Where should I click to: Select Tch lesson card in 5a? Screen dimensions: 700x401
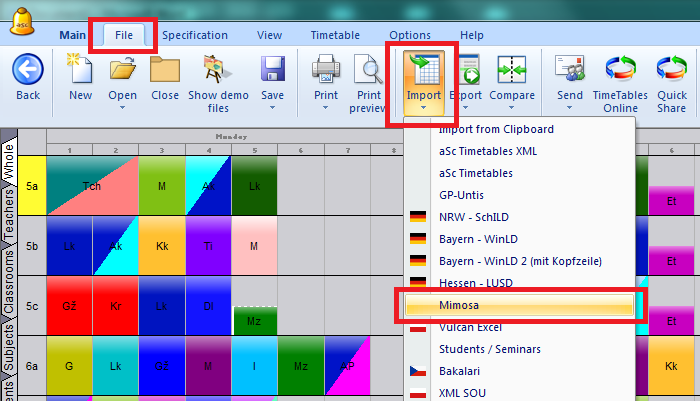[x=92, y=186]
